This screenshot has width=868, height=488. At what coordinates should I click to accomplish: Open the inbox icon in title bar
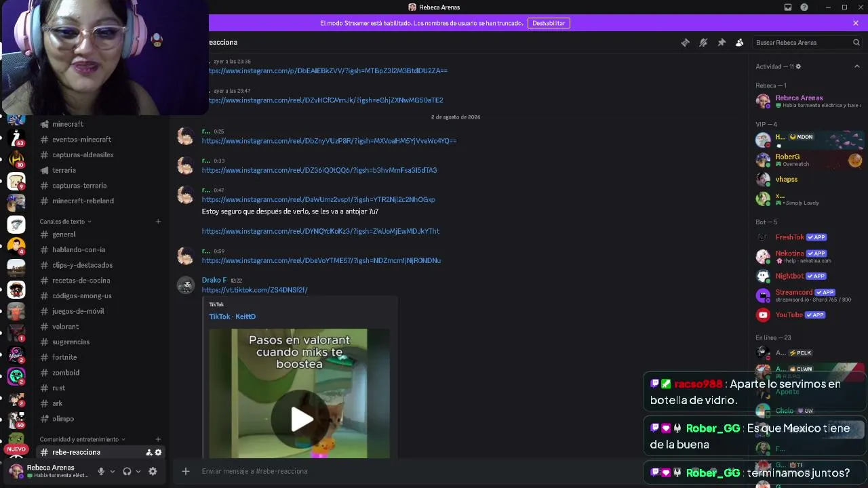pyautogui.click(x=788, y=7)
